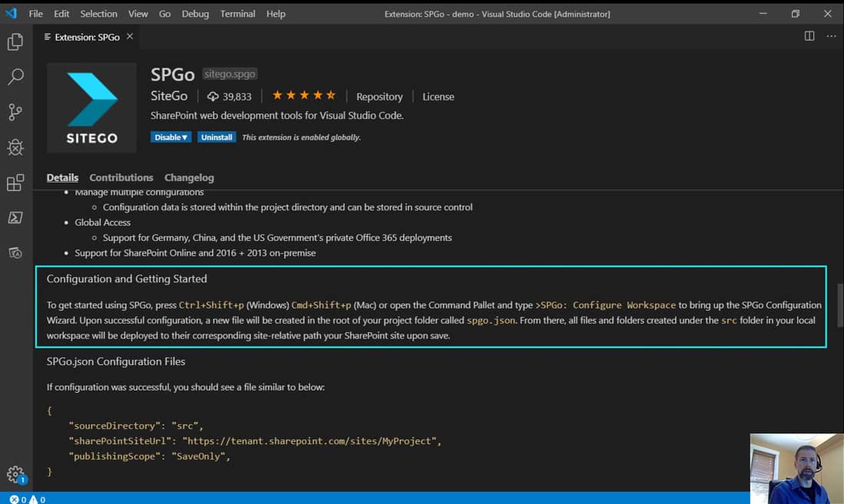This screenshot has width=844, height=504.
Task: Close the Extension: SPGo tab
Action: (x=130, y=36)
